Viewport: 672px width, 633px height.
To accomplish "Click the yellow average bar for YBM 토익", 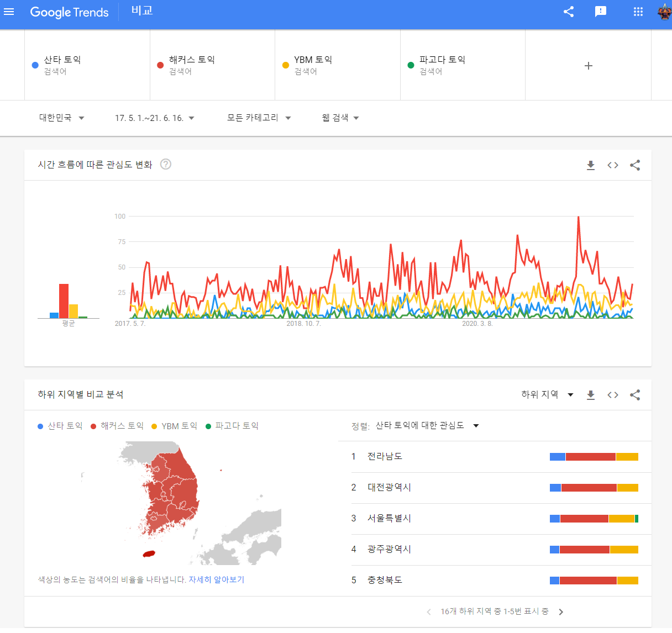I will click(x=73, y=311).
